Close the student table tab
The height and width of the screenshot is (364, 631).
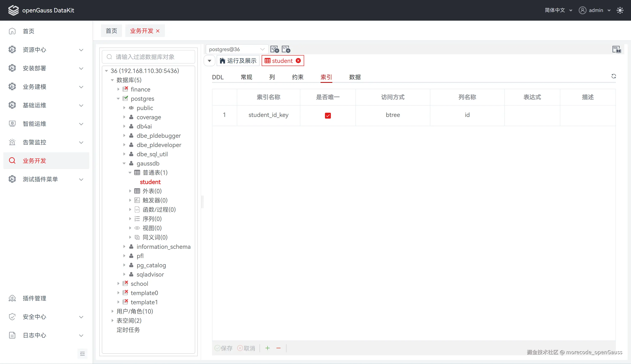(298, 61)
